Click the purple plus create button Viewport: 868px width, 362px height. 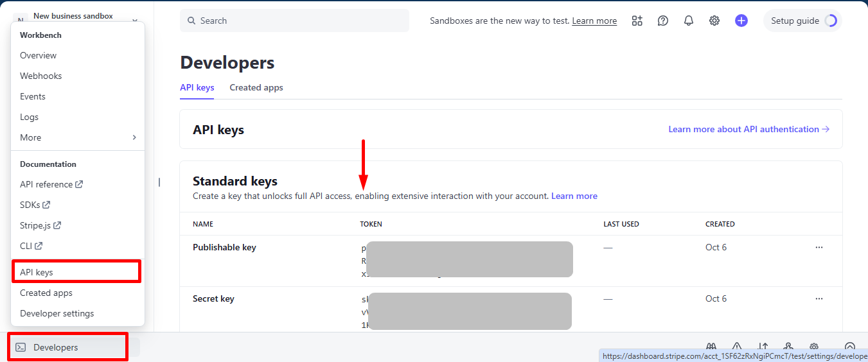pyautogui.click(x=741, y=21)
